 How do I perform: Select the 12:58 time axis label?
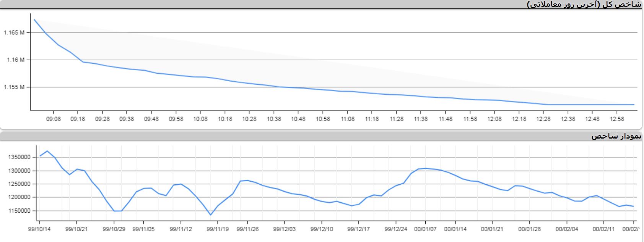click(x=617, y=119)
